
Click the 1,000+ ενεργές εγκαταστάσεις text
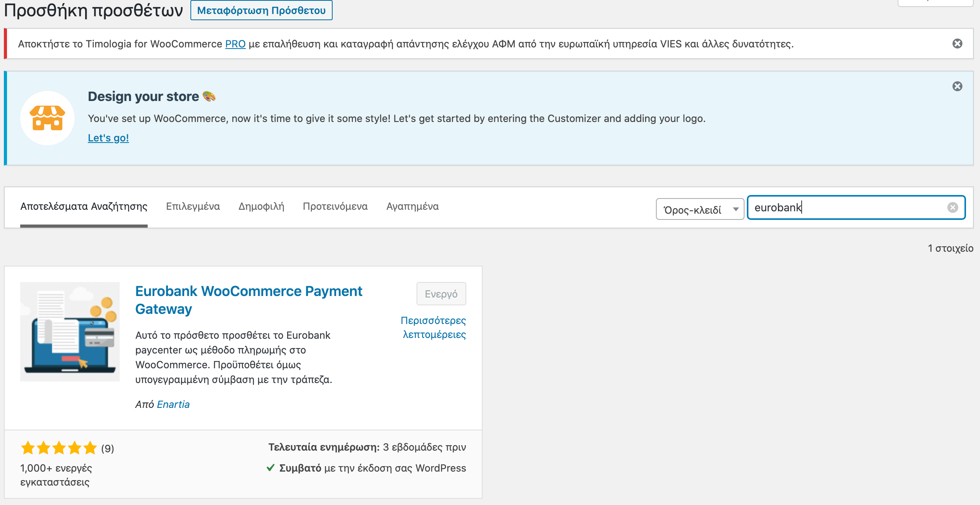click(x=56, y=475)
